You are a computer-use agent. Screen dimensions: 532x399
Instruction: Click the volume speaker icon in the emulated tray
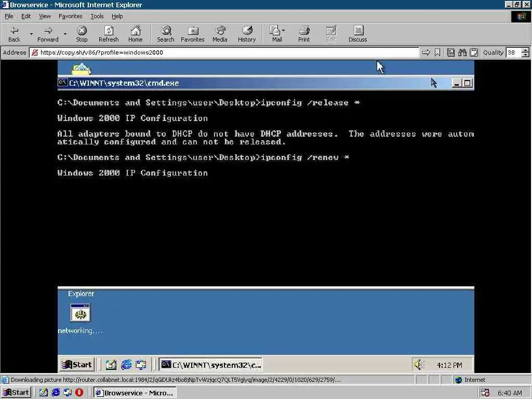click(419, 365)
